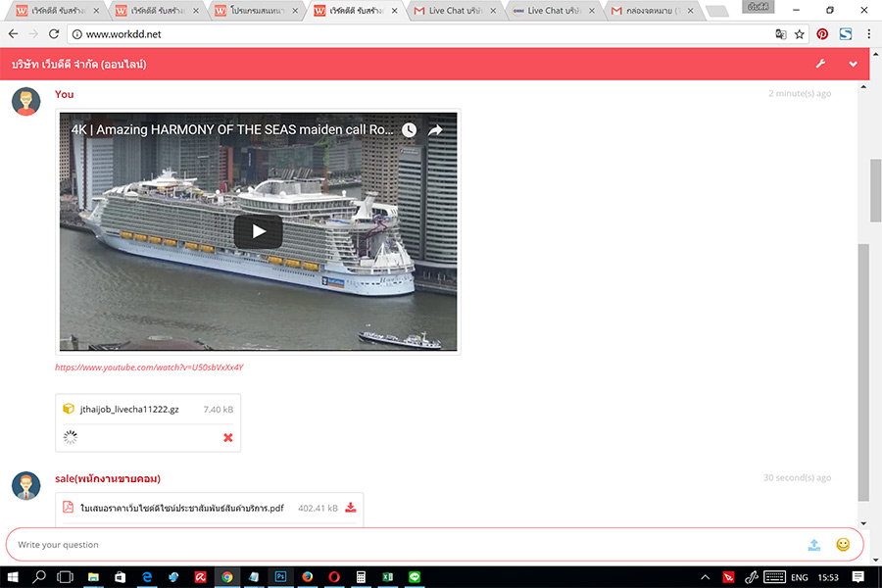This screenshot has height=588, width=882.
Task: Close the กล่องจดหมาย tab
Action: point(690,11)
